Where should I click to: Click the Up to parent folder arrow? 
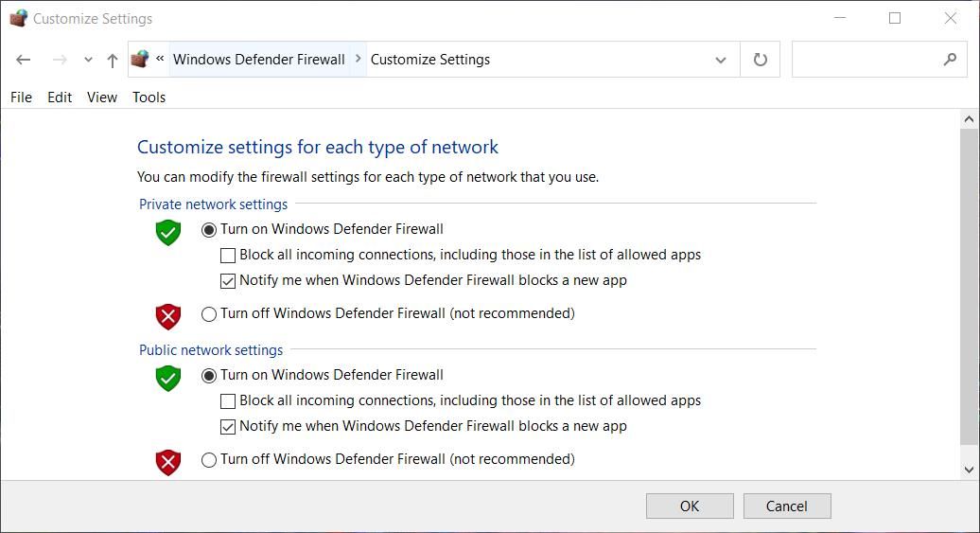(x=113, y=60)
